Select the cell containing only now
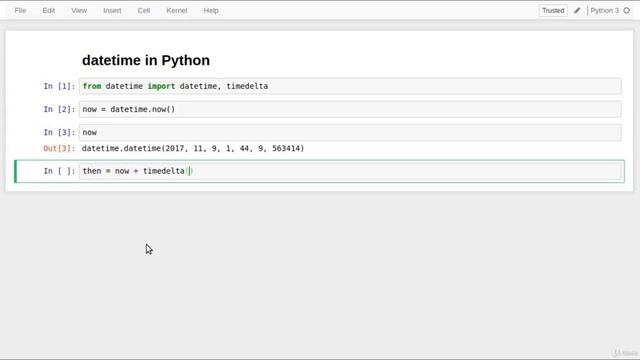 (x=350, y=132)
